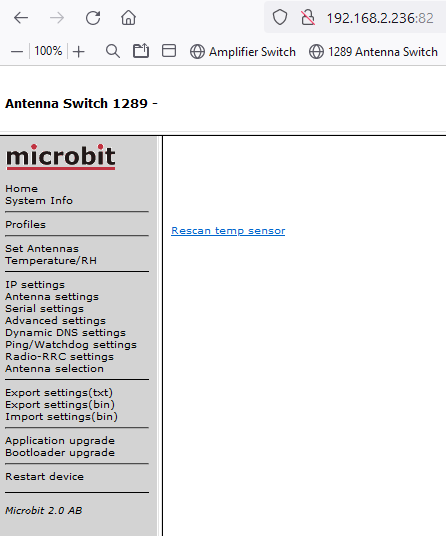Toggle the sidebar panel icon in toolbar

(169, 51)
